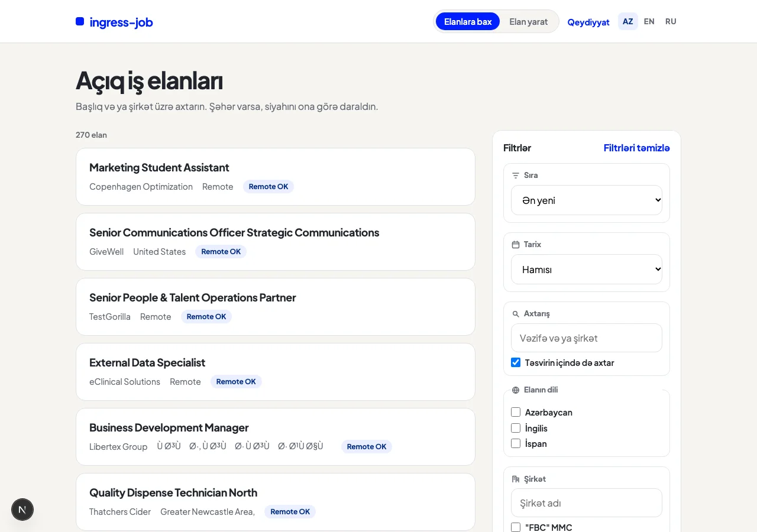Check the Azərbaycan language checkbox

[516, 412]
